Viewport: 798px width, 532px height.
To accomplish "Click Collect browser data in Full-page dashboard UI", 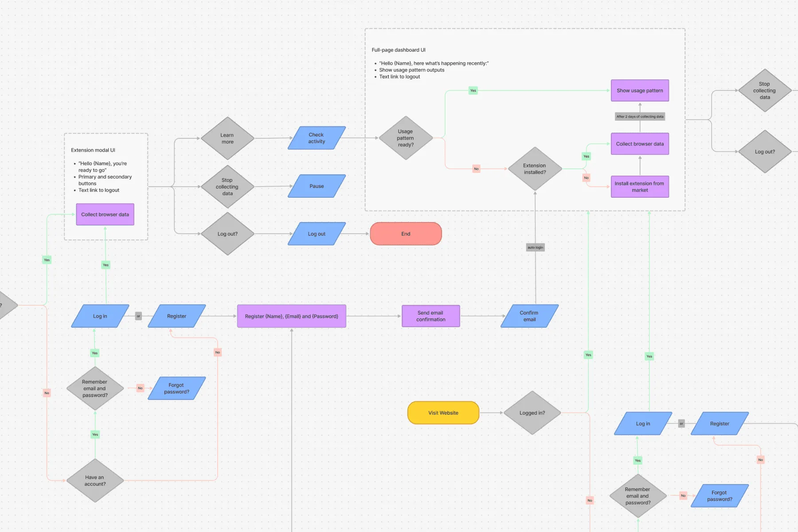I will (x=640, y=144).
